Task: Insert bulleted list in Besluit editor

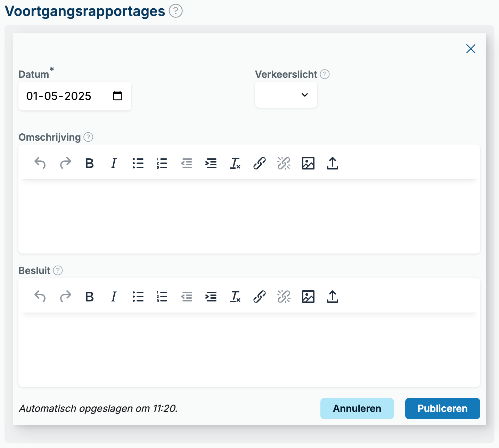Action: [138, 296]
